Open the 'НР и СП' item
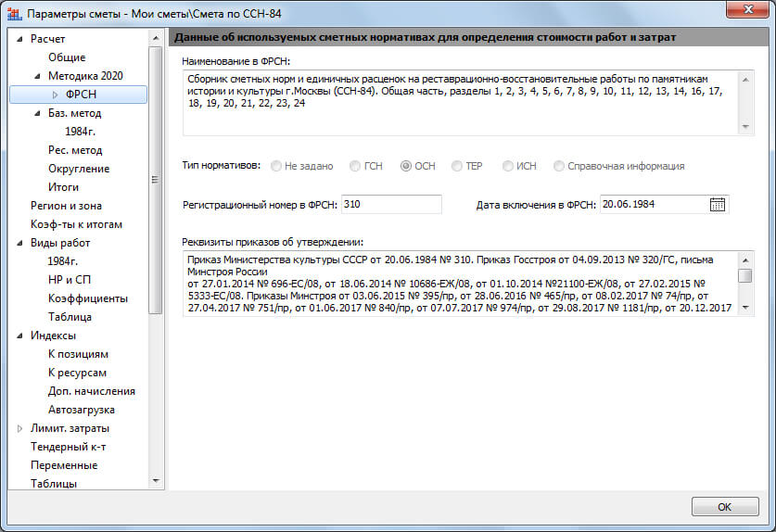The height and width of the screenshot is (532, 776). pos(70,280)
